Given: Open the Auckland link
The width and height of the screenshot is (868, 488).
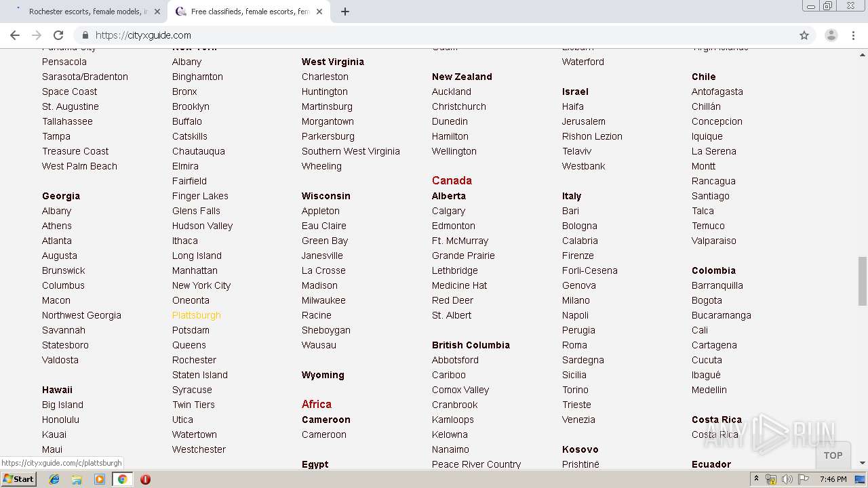Looking at the screenshot, I should pos(451,91).
